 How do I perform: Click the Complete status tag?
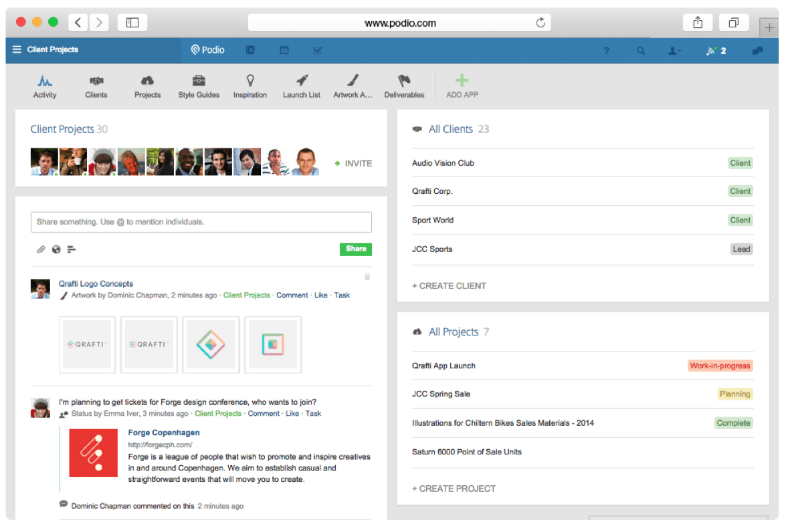(733, 423)
